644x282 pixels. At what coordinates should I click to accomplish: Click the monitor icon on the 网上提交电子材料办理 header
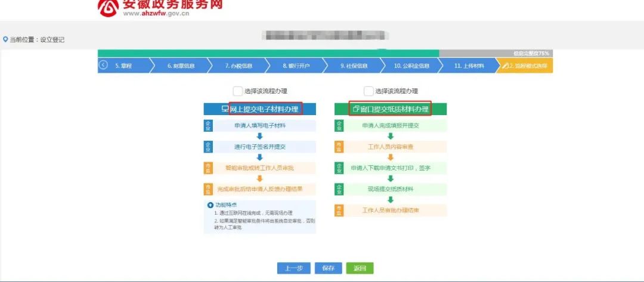coord(225,109)
